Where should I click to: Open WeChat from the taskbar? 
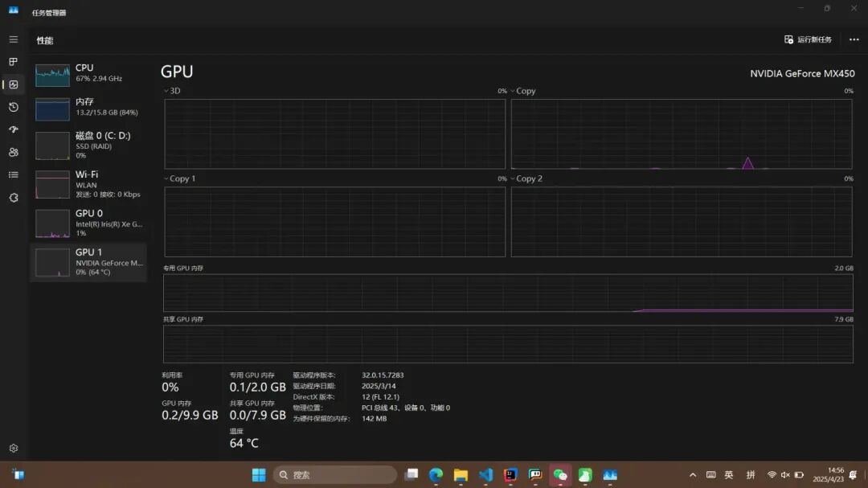560,474
